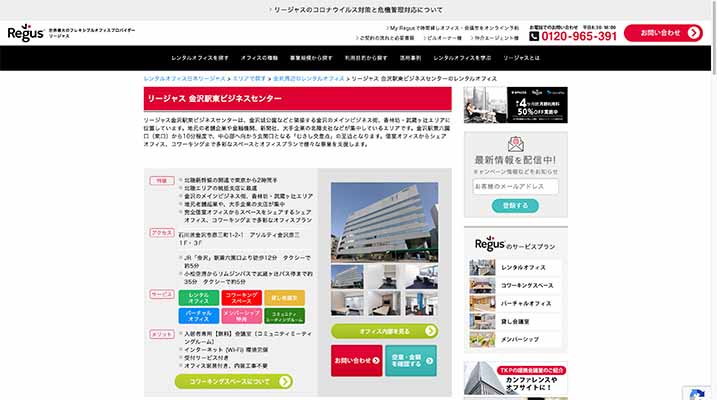Select the phone number 0120-965-391
Image resolution: width=717 pixels, height=400 pixels.
[579, 37]
